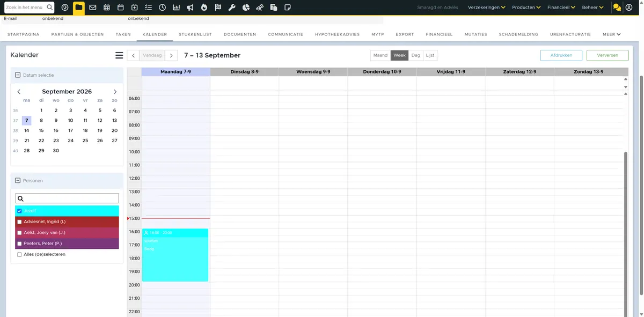Open the pie chart icon
The height and width of the screenshot is (317, 644).
point(246,8)
